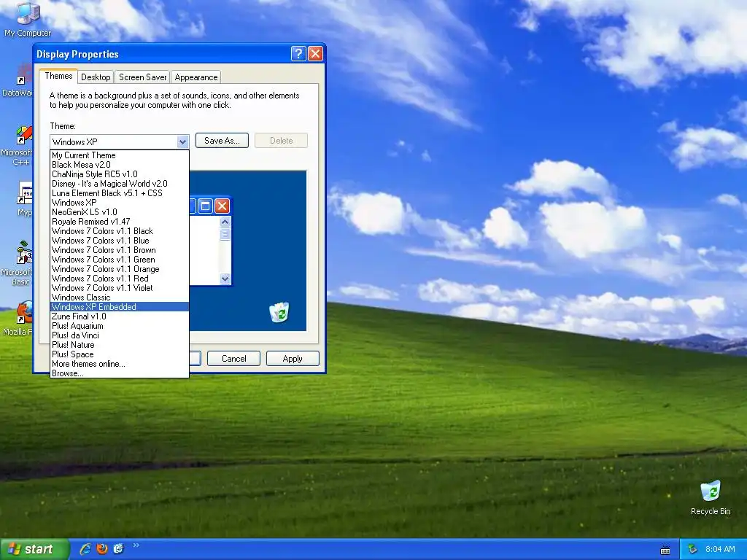Click the Save As... button
Screen dimensions: 747x560
click(222, 141)
